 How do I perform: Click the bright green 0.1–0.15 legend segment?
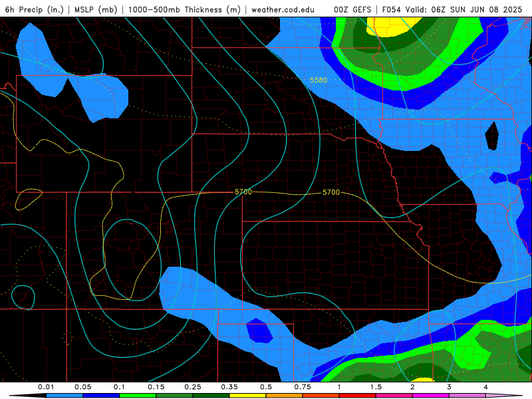click(138, 396)
